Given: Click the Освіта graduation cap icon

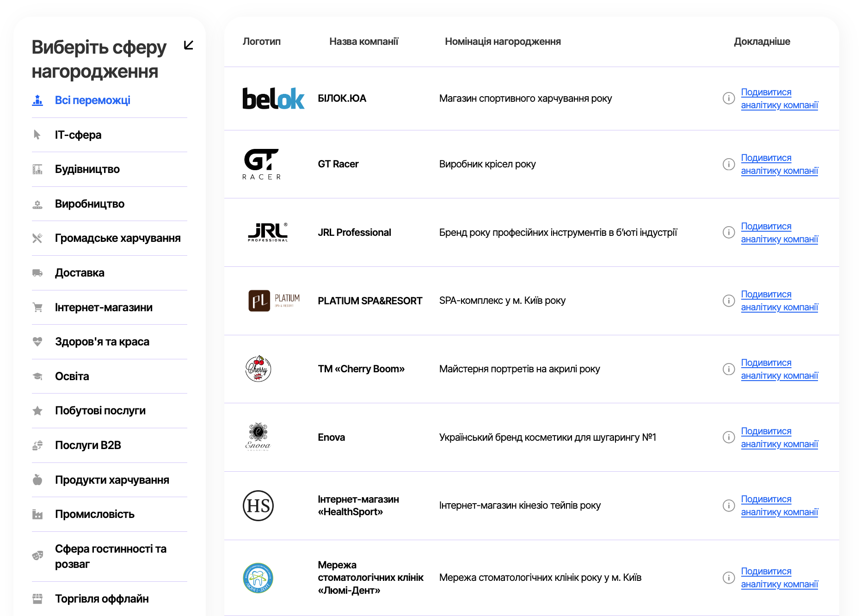Looking at the screenshot, I should coord(37,376).
